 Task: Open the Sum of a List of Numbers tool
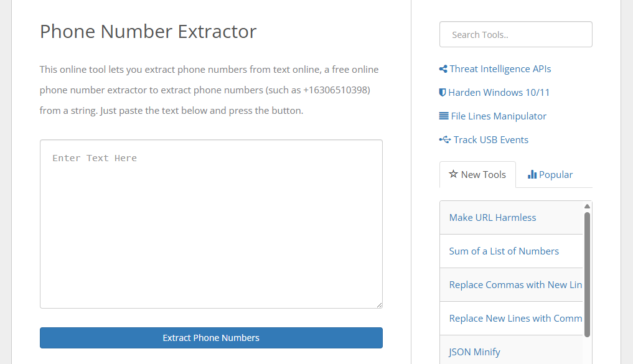tap(504, 251)
